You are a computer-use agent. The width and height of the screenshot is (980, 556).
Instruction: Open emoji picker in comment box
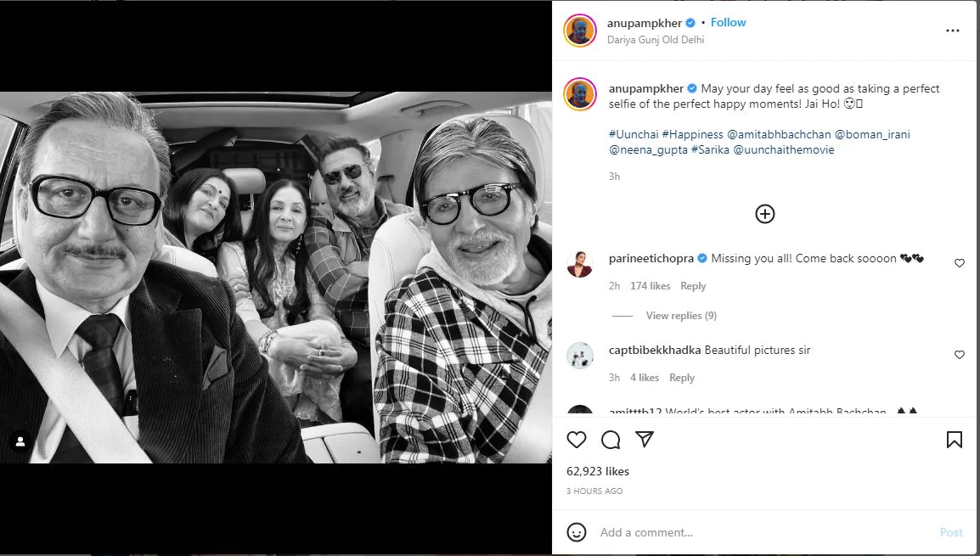(577, 532)
